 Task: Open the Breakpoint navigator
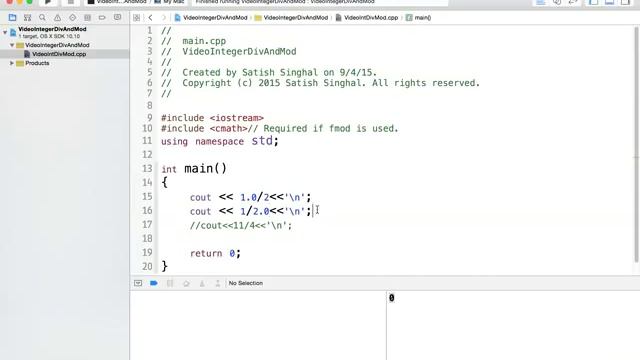(102, 18)
